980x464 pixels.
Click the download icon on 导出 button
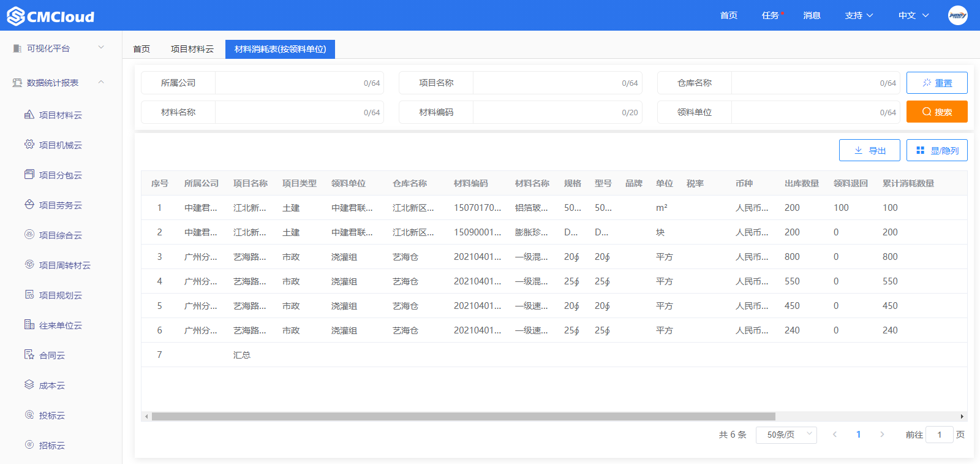click(858, 150)
